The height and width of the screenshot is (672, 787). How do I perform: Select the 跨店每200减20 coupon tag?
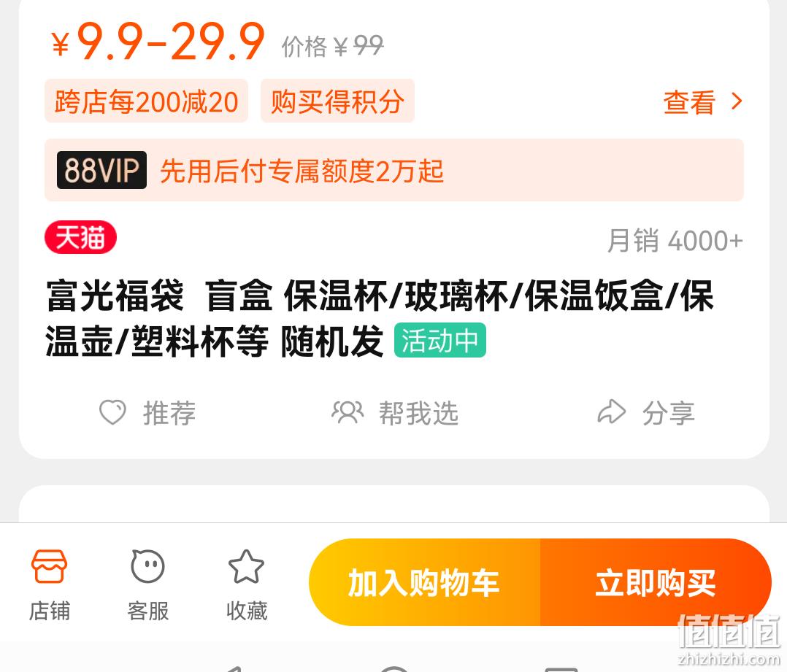[147, 101]
